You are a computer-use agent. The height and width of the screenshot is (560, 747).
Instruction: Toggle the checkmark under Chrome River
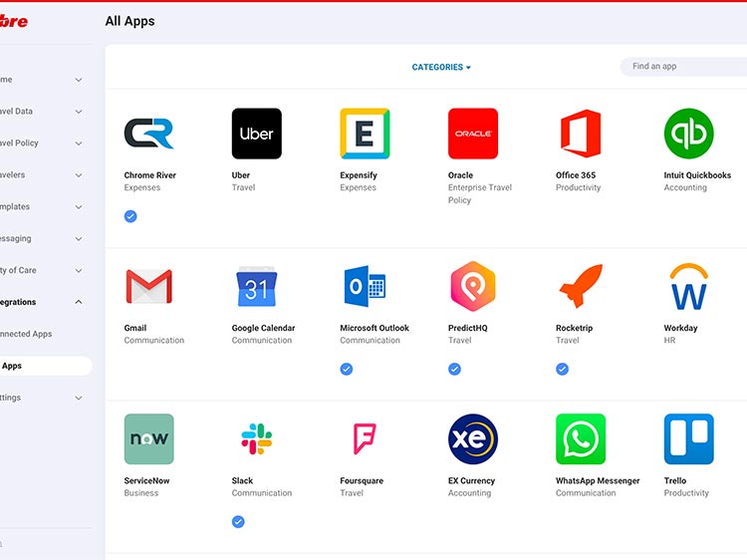tap(130, 216)
